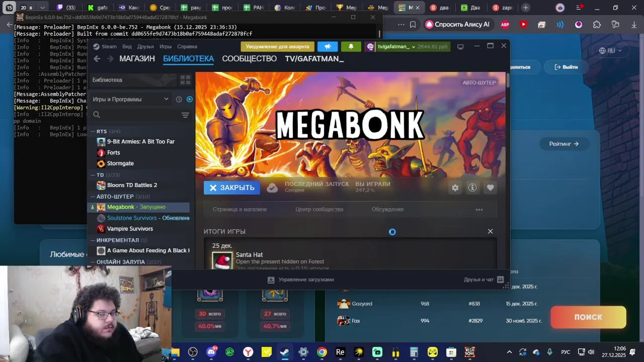
Task: Dismiss the Итоги игры section
Action: tap(490, 231)
